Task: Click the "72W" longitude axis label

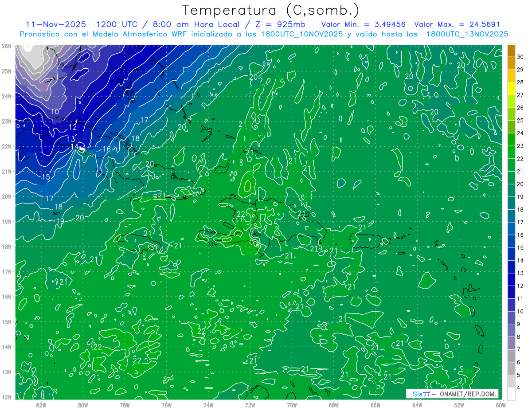Action: pyautogui.click(x=250, y=405)
